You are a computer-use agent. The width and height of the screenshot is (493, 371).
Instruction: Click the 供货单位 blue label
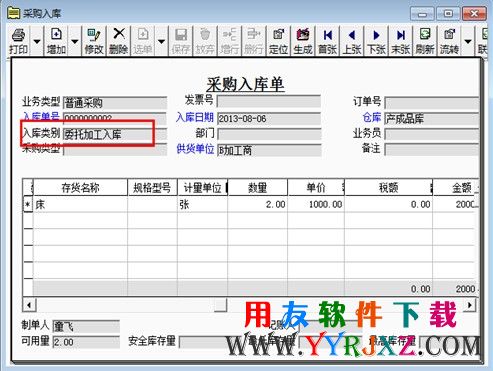[195, 149]
